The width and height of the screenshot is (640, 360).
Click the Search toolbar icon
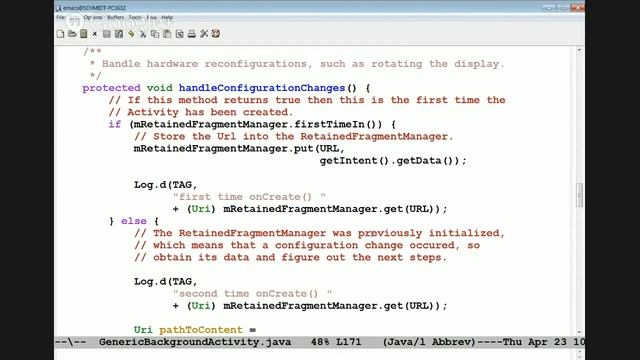(180, 34)
